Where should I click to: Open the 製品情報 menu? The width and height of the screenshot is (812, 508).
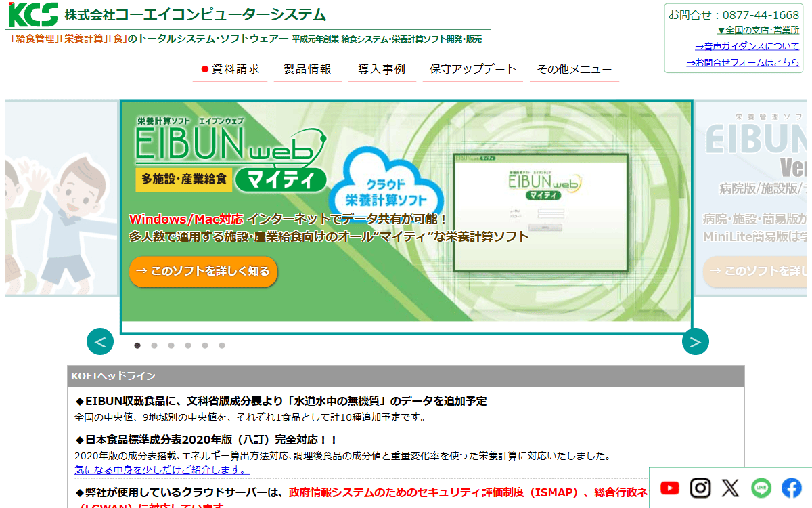(307, 69)
